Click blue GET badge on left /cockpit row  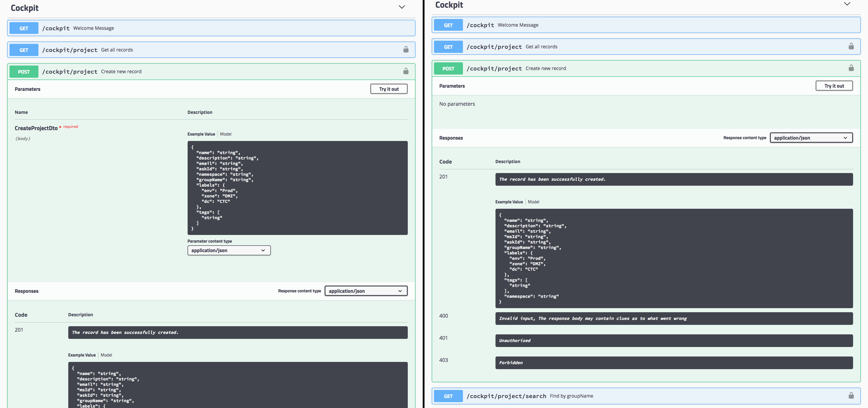[x=24, y=28]
